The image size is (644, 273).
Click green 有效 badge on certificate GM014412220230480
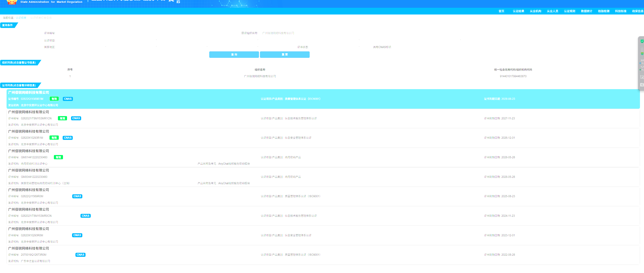point(58,157)
